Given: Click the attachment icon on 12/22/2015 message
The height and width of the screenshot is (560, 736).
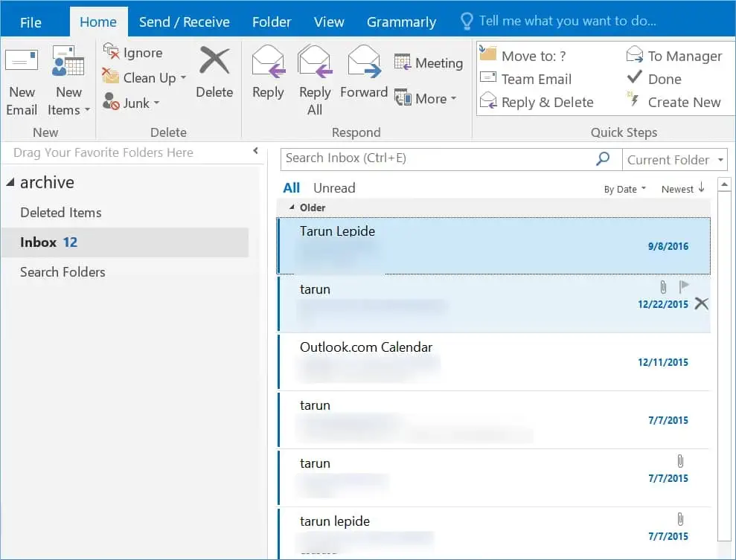Looking at the screenshot, I should click(x=663, y=286).
